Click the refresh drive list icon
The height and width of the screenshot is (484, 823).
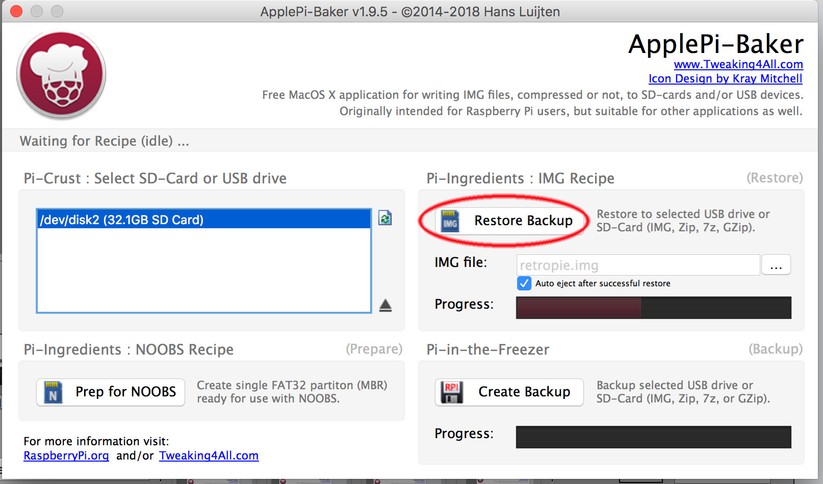pos(385,218)
